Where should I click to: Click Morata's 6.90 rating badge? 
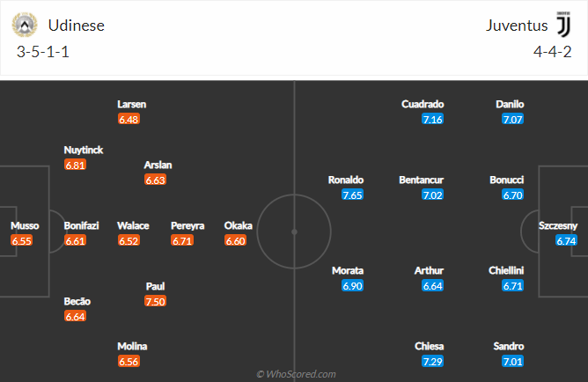pyautogui.click(x=352, y=286)
